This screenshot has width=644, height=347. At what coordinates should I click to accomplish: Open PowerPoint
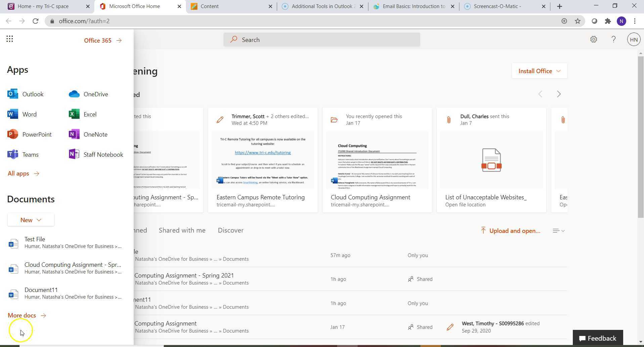pos(37,134)
